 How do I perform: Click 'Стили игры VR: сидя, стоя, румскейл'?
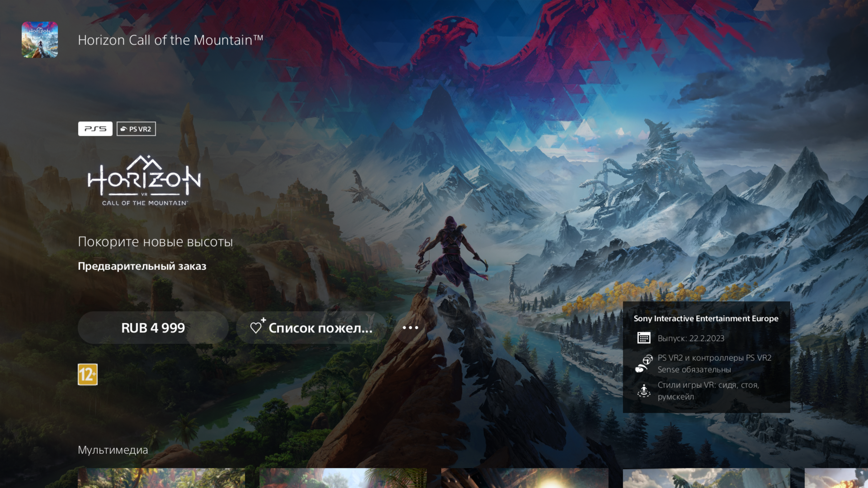point(708,391)
